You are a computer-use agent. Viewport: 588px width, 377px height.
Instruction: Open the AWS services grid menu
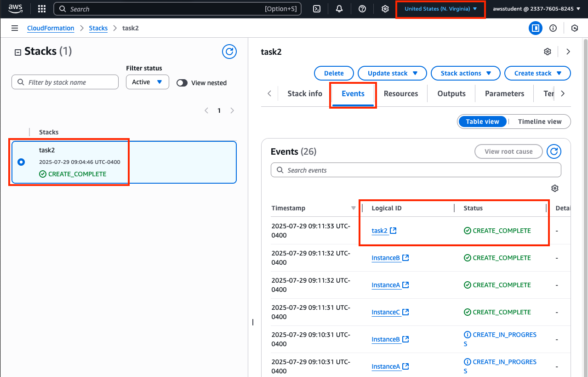click(42, 9)
